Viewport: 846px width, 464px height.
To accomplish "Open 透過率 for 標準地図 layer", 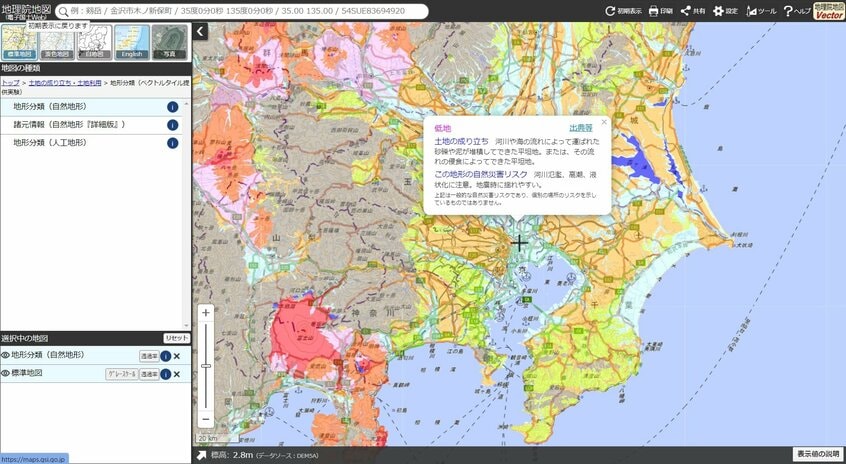I will pos(149,374).
